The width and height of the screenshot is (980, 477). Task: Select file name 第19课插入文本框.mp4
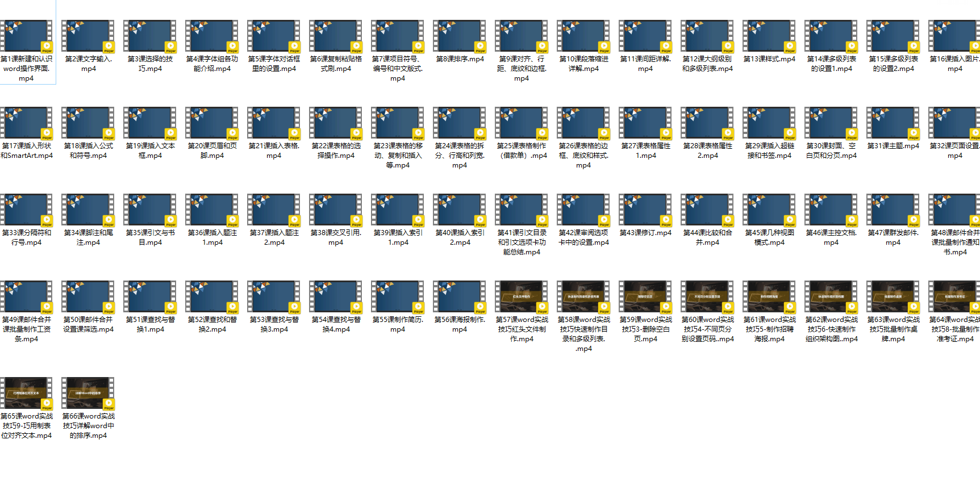click(150, 150)
